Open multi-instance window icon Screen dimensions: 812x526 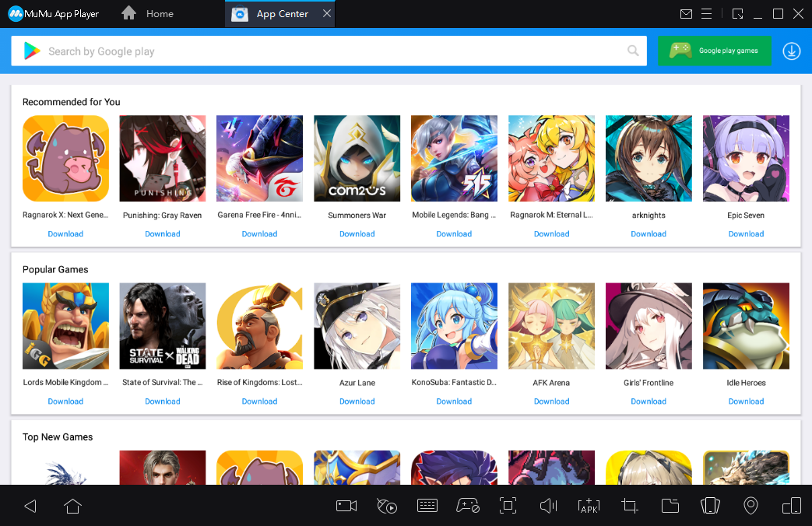(791, 506)
